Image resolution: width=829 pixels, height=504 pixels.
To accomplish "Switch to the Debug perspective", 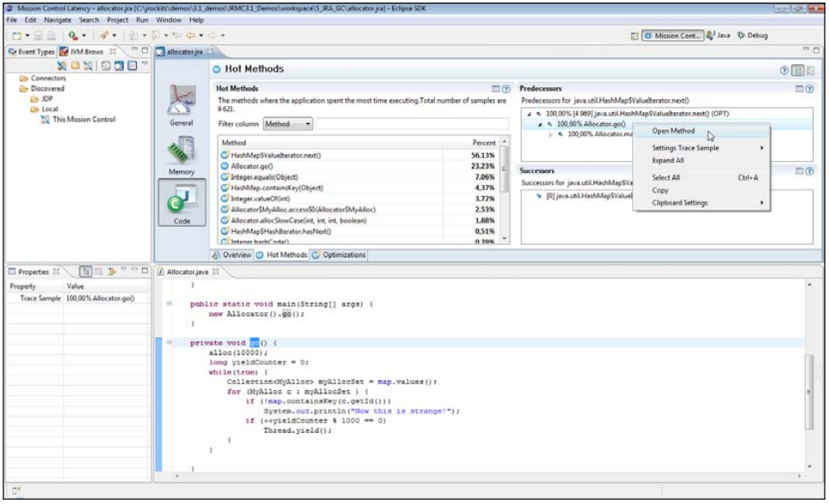I will (752, 35).
